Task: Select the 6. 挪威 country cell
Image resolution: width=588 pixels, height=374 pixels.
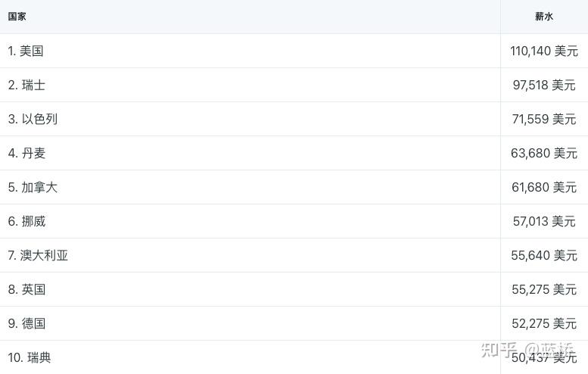Action: (x=26, y=221)
